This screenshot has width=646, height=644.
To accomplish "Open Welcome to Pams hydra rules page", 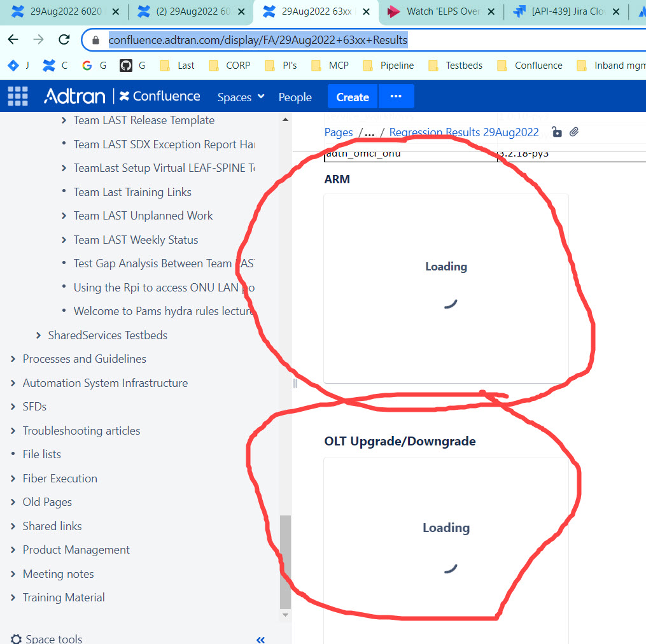I will pyautogui.click(x=164, y=311).
